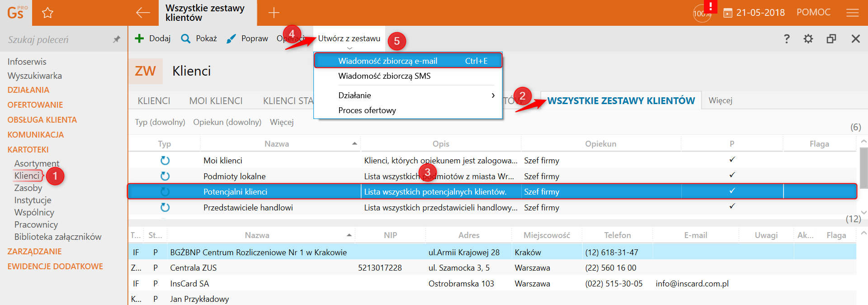Expand ZARZĄDZANIE section

(x=34, y=252)
